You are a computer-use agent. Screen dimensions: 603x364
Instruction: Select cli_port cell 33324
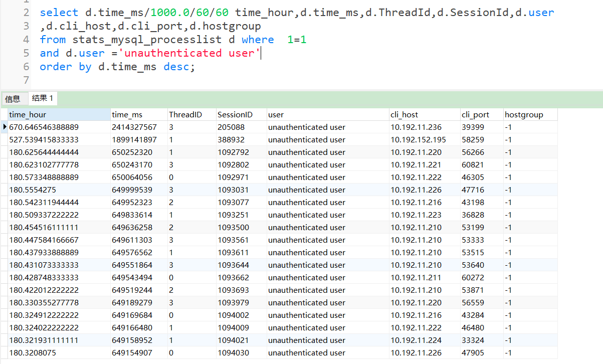click(x=481, y=340)
